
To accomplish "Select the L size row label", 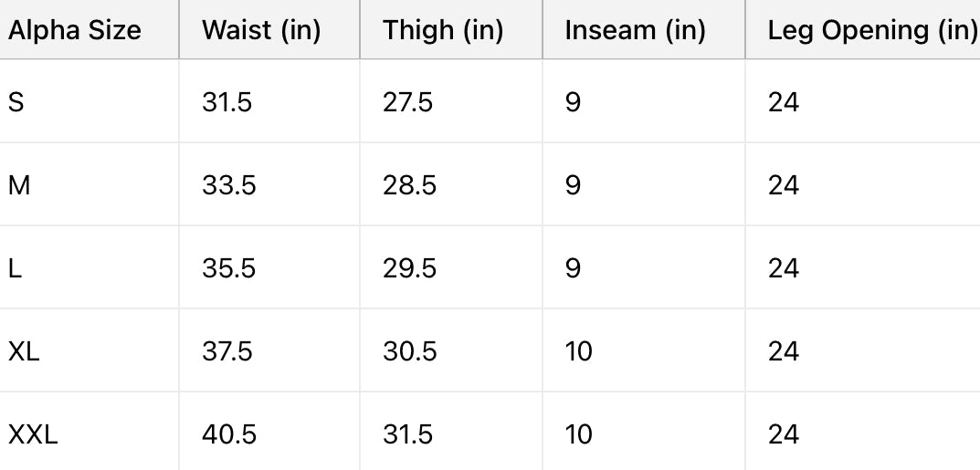I will (15, 268).
